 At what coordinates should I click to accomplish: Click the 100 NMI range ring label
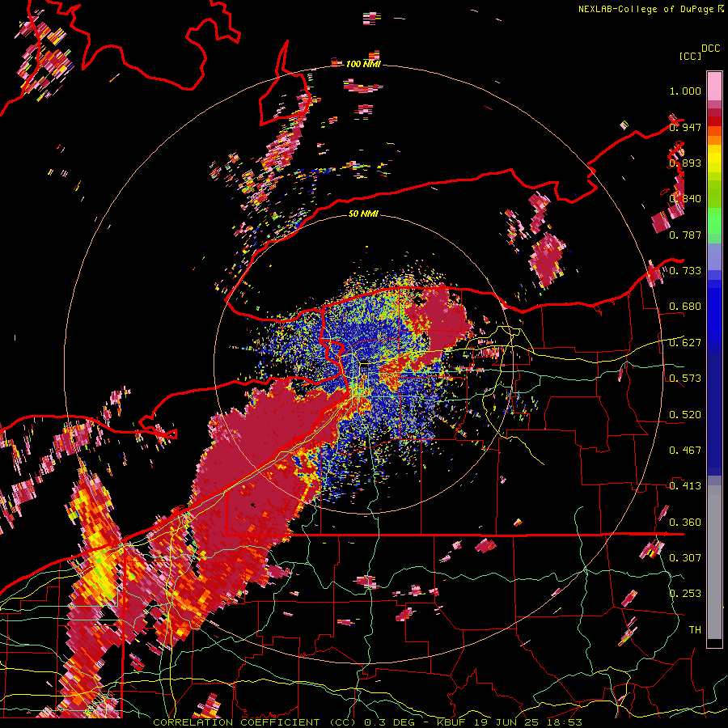pos(363,64)
